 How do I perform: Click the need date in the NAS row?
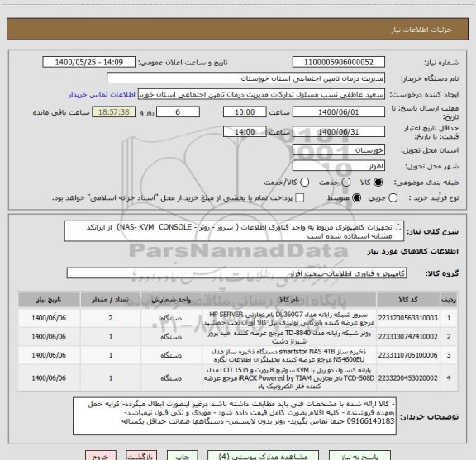click(49, 355)
